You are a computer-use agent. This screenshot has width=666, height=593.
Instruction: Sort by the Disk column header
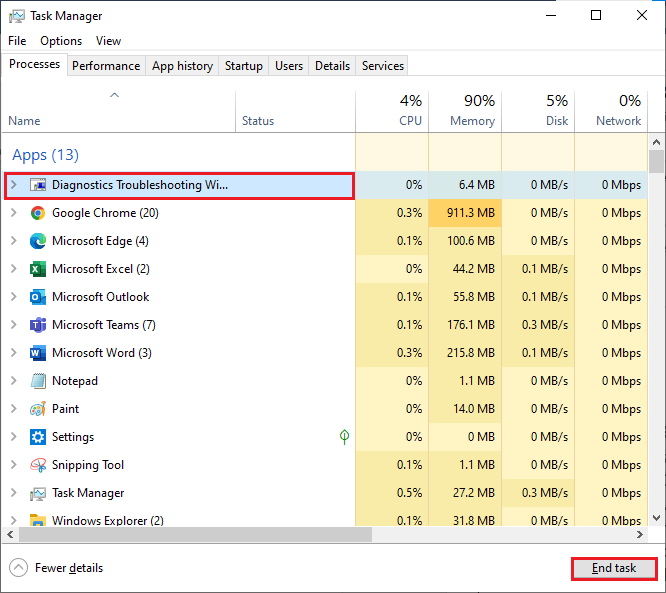tap(538, 111)
